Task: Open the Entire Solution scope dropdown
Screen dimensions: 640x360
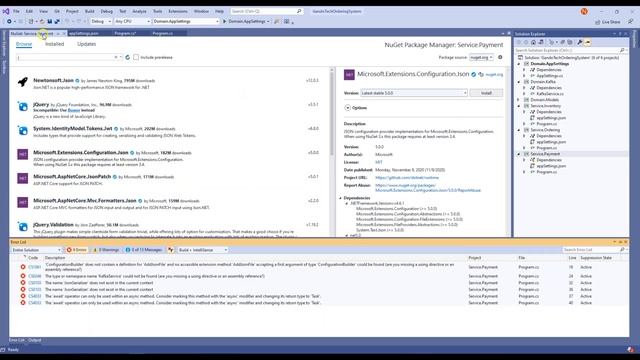Action: click(36, 250)
